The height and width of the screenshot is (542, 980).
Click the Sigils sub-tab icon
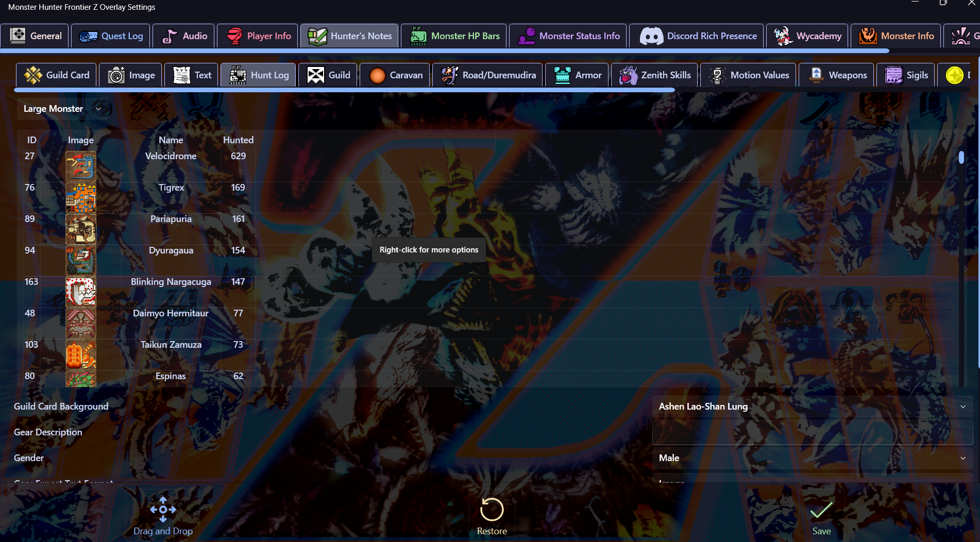coord(893,75)
